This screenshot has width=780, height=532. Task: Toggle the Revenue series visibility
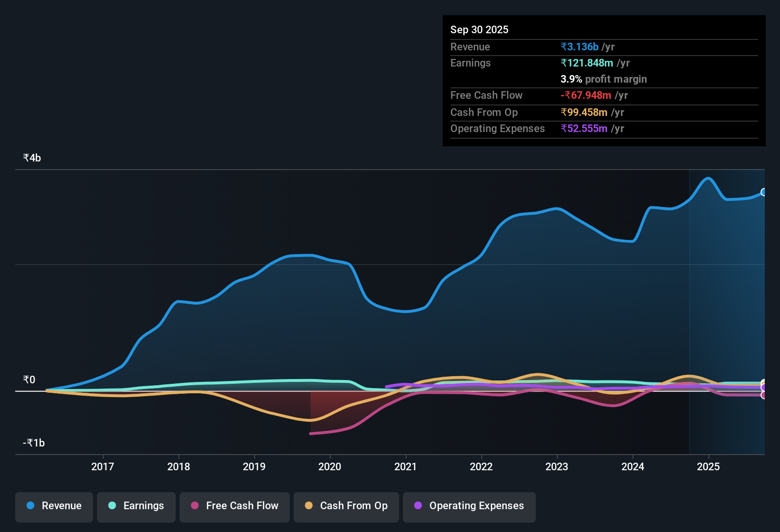coord(54,506)
